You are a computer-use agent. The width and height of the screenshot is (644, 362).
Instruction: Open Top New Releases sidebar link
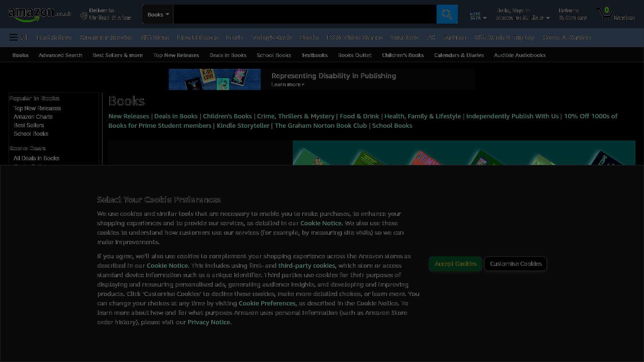[x=37, y=108]
